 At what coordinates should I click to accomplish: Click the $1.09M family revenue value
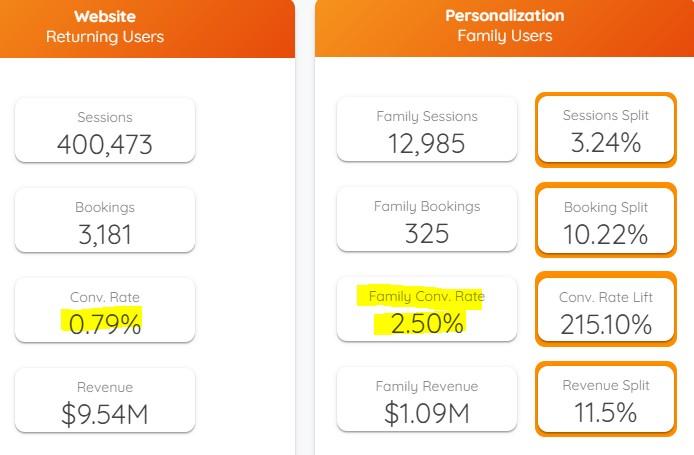427,414
